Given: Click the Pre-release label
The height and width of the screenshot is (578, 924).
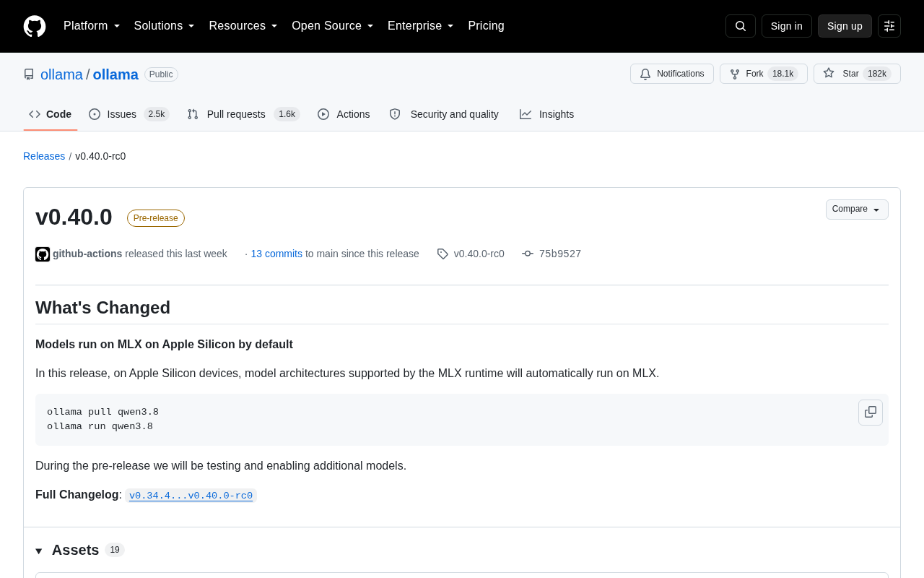Looking at the screenshot, I should tap(156, 218).
